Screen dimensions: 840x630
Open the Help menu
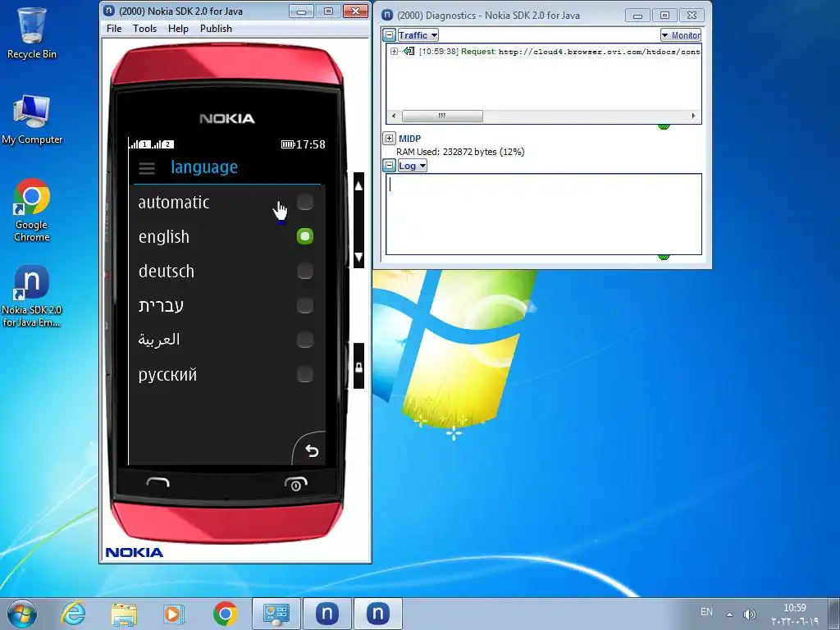coord(178,29)
